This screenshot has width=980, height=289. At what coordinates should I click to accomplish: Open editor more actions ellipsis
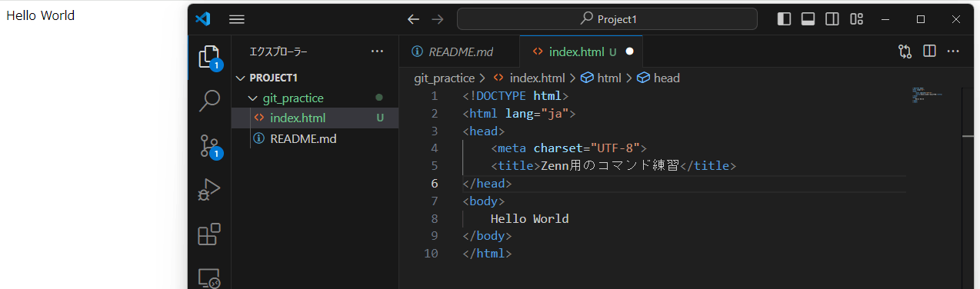point(953,51)
